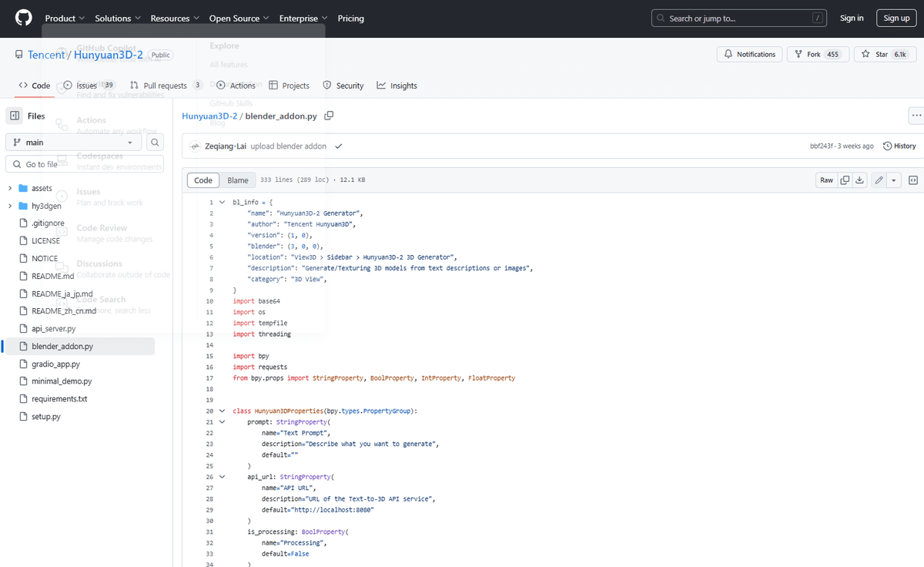Go to GitHub homepage logo

[x=24, y=18]
